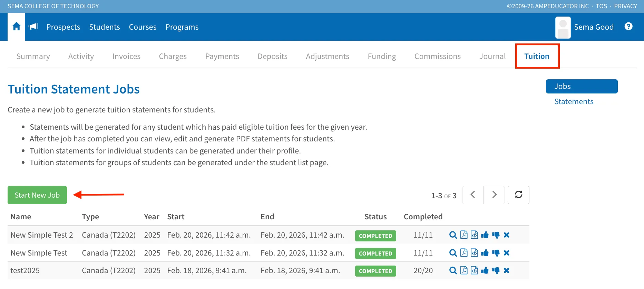Click the Start New Job button

[x=37, y=195]
